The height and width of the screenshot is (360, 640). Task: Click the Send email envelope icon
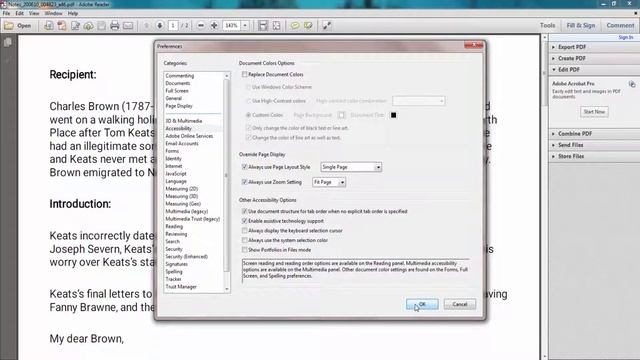[x=128, y=26]
